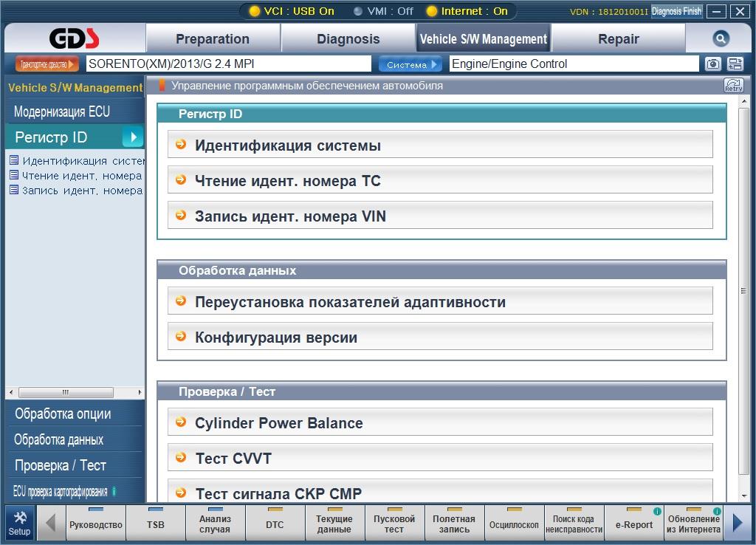Click the search magnifier icon
756x545 pixels.
coord(721,38)
